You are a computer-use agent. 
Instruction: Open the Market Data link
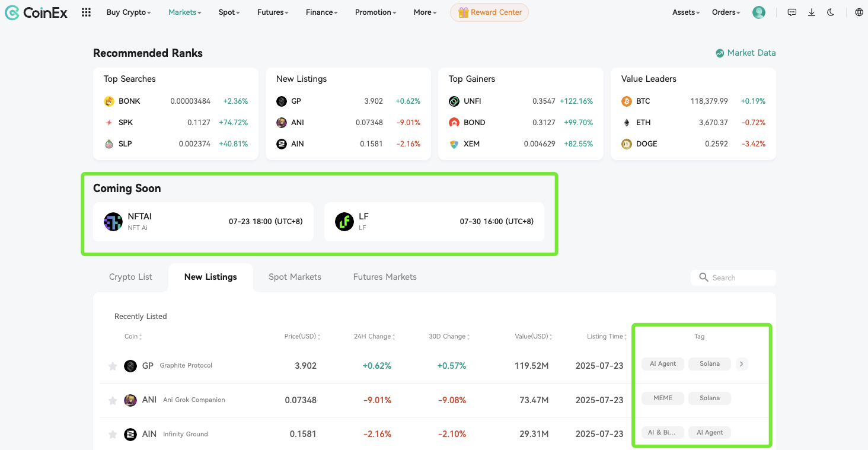(x=746, y=53)
